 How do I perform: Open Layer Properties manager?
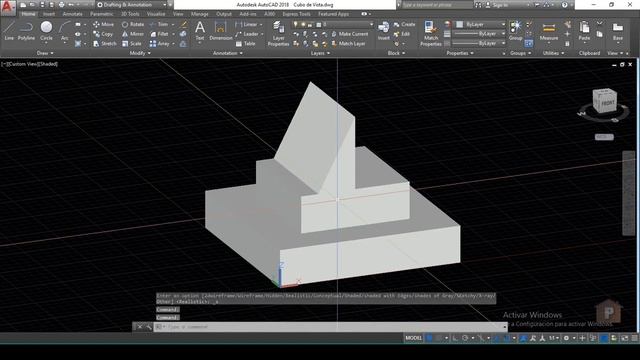(278, 33)
